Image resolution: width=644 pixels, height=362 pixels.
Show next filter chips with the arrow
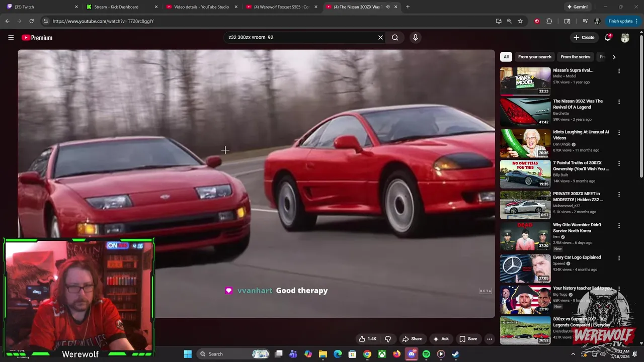tap(614, 57)
